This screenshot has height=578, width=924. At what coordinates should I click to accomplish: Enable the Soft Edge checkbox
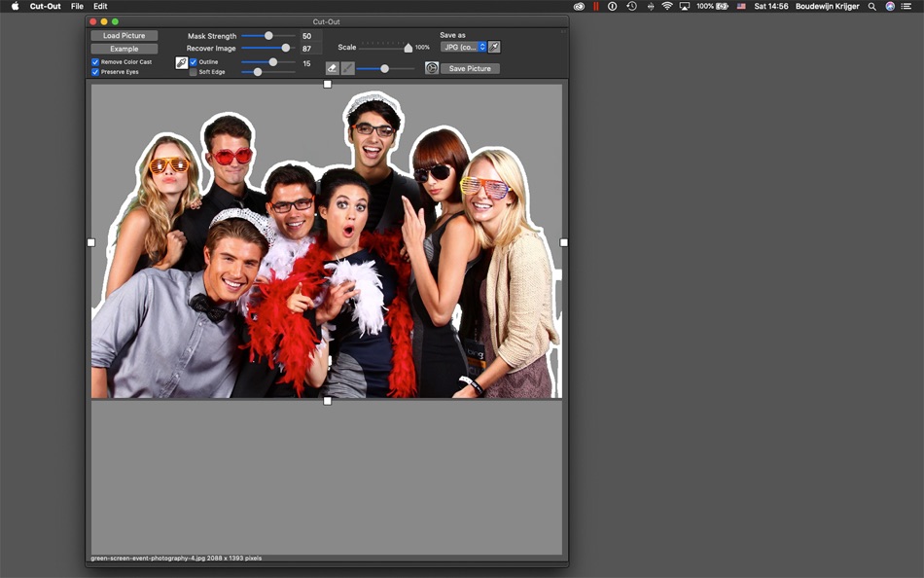pos(193,72)
